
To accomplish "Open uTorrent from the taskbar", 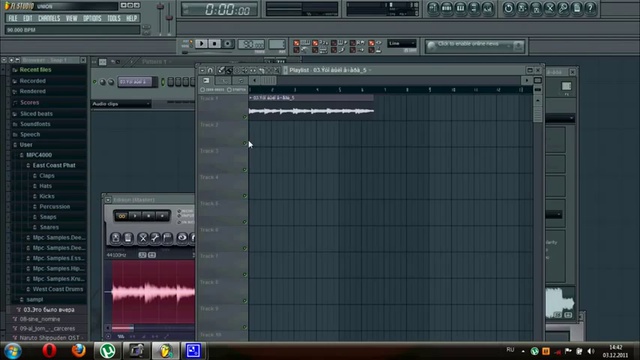I will pos(107,351).
